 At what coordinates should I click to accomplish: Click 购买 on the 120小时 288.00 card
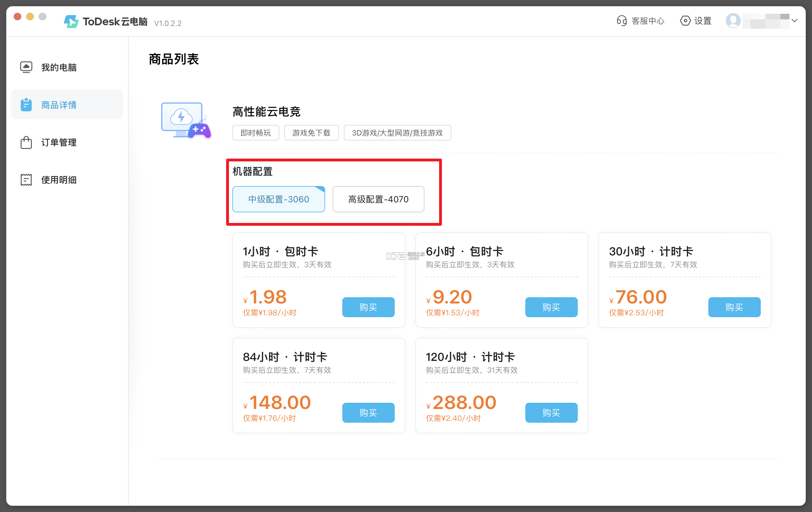551,413
